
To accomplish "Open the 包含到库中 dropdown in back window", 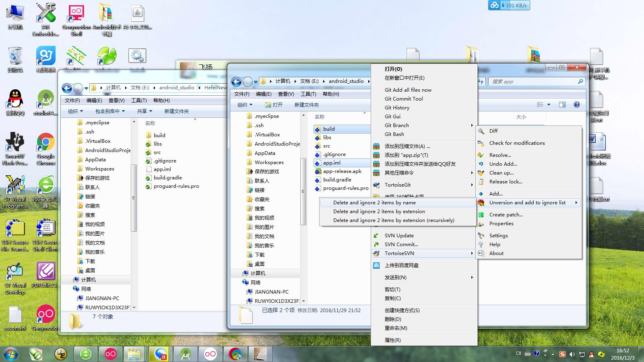I will click(x=110, y=111).
